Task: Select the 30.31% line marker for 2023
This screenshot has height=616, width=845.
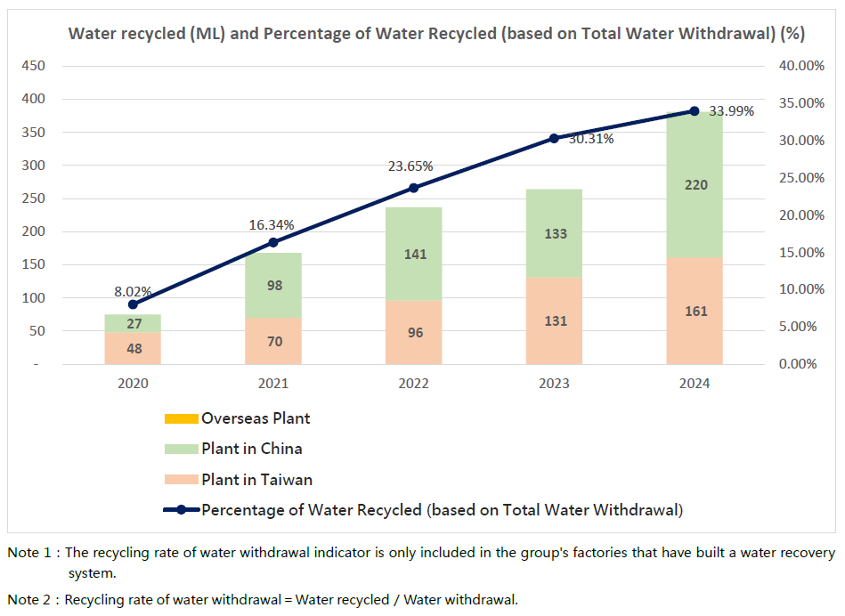Action: tap(554, 138)
